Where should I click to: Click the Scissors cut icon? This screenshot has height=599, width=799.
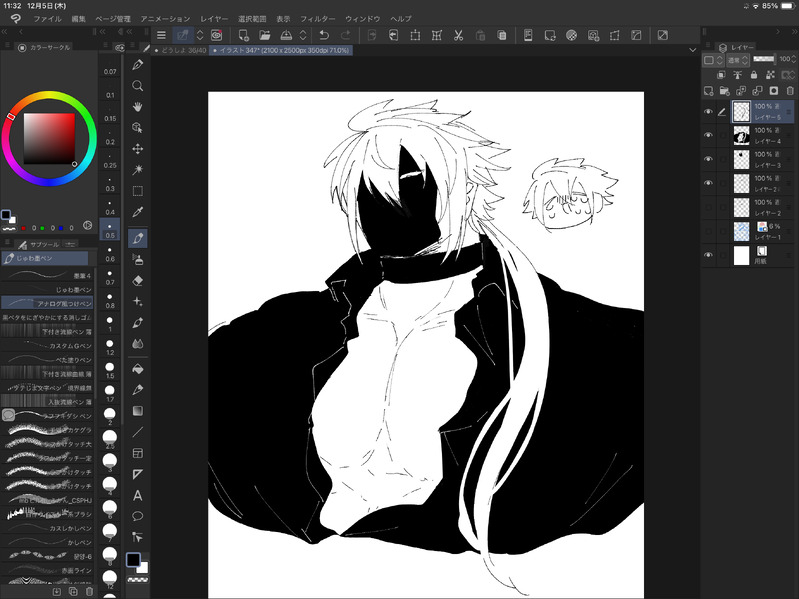[x=458, y=35]
